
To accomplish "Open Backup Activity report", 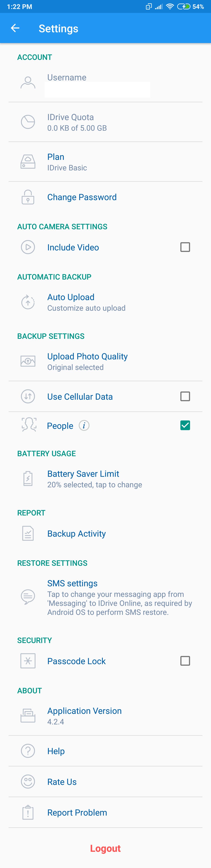I will point(105,533).
